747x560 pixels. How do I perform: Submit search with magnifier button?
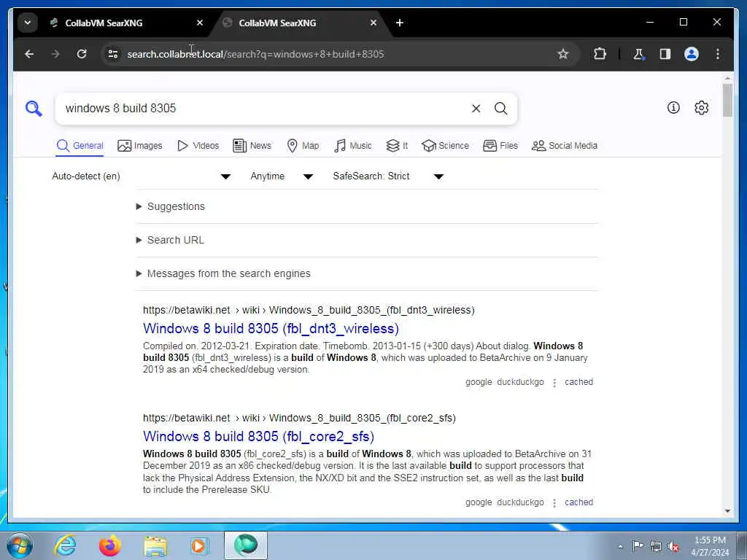coord(500,109)
